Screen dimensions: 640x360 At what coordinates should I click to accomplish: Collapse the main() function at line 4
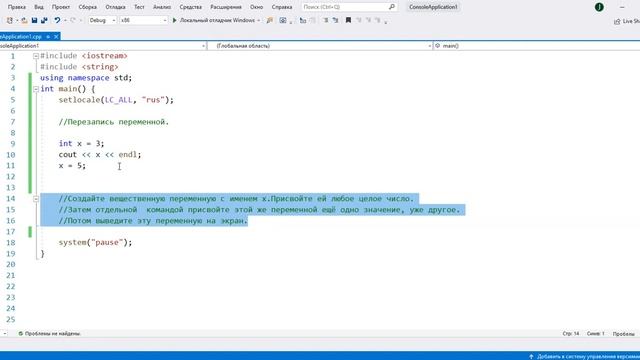(x=36, y=89)
